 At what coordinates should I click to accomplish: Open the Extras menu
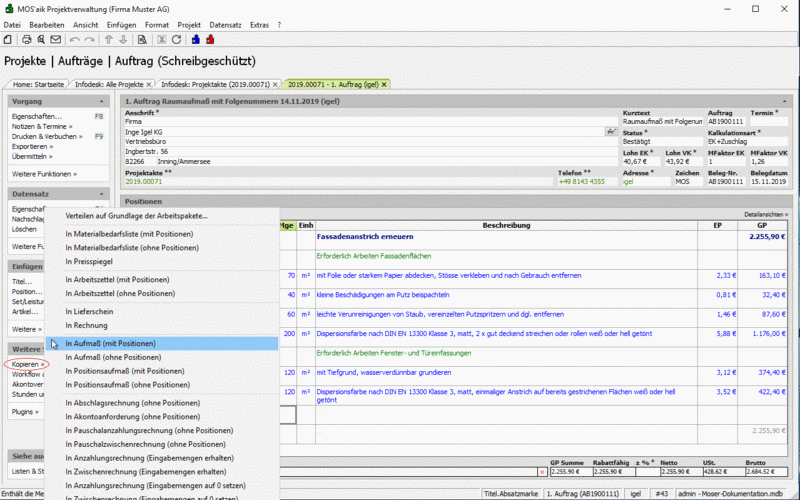point(259,25)
